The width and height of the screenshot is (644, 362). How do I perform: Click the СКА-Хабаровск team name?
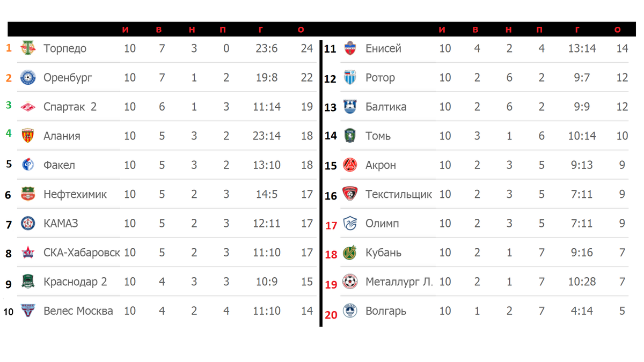(82, 253)
